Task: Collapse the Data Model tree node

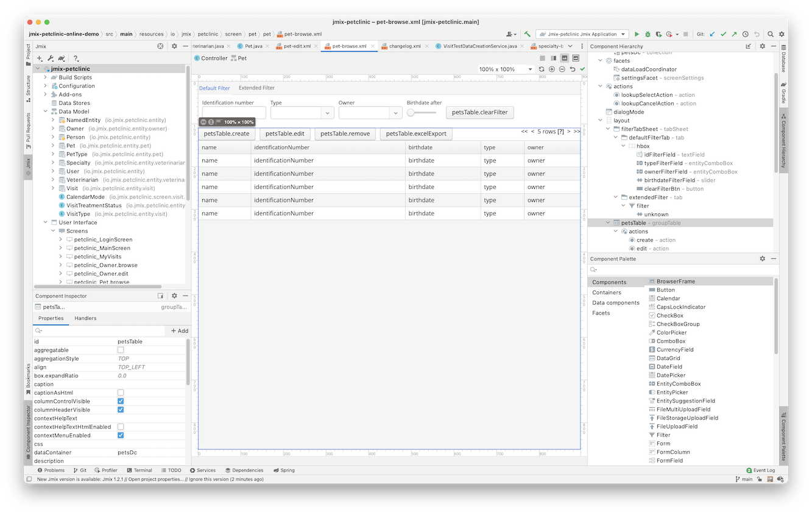Action: (46, 112)
